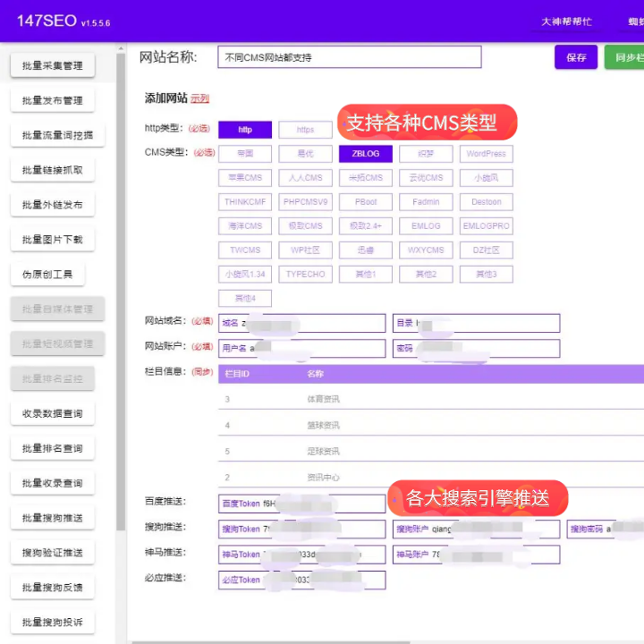Select PBoot CMS type
This screenshot has width=644, height=644.
366,201
